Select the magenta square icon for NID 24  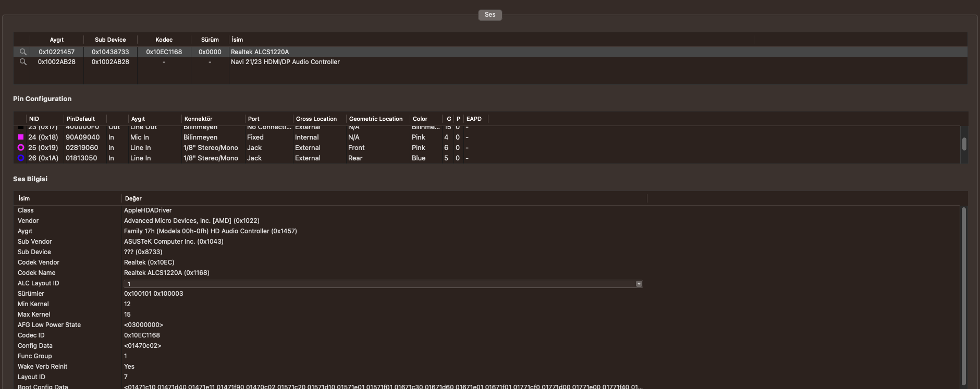pyautogui.click(x=21, y=137)
